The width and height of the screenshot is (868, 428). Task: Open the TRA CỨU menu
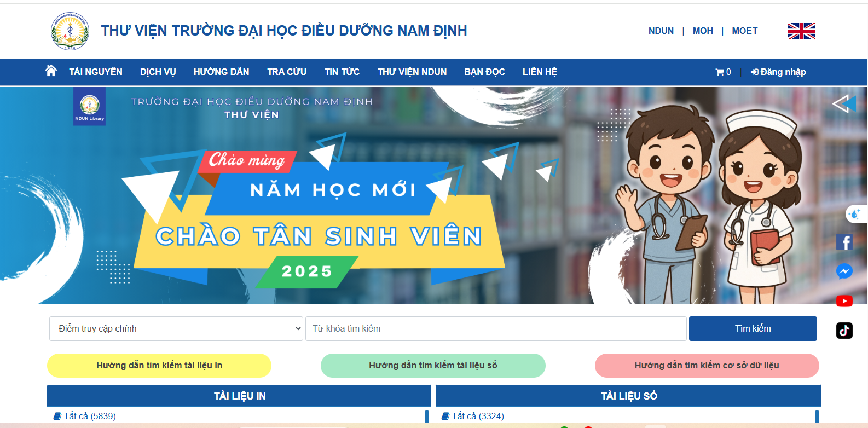point(287,72)
